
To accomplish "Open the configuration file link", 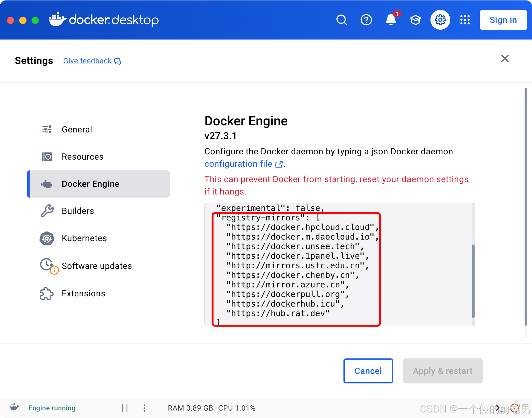I will coord(238,164).
